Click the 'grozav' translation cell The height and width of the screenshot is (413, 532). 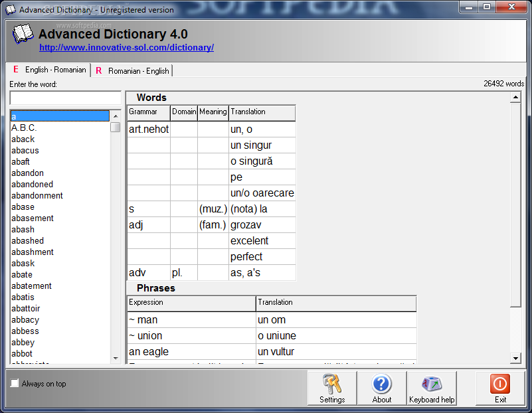[x=262, y=225]
